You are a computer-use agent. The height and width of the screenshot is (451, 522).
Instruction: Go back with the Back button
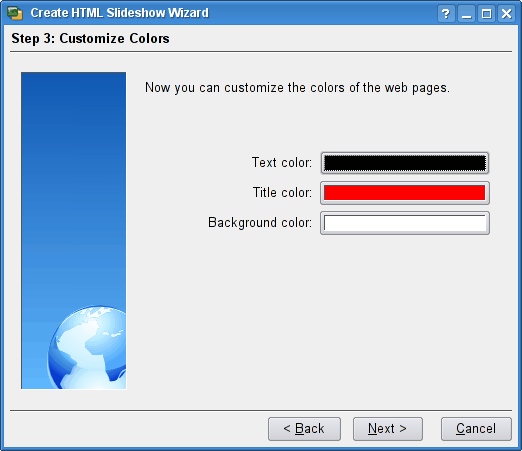pyautogui.click(x=304, y=429)
